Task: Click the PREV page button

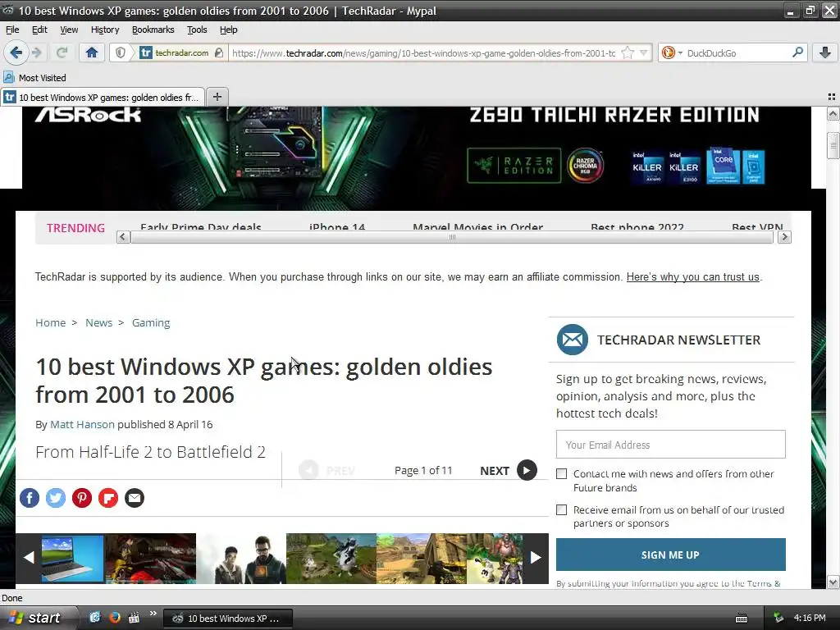Action: point(326,470)
